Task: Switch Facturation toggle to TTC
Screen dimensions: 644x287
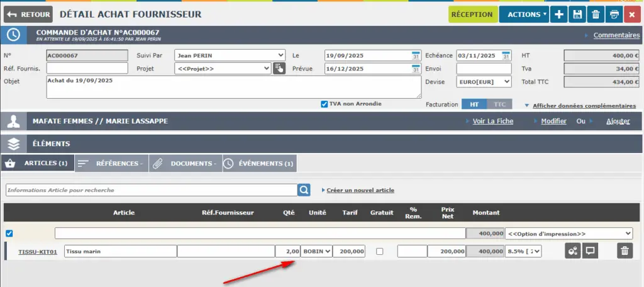Action: 499,104
